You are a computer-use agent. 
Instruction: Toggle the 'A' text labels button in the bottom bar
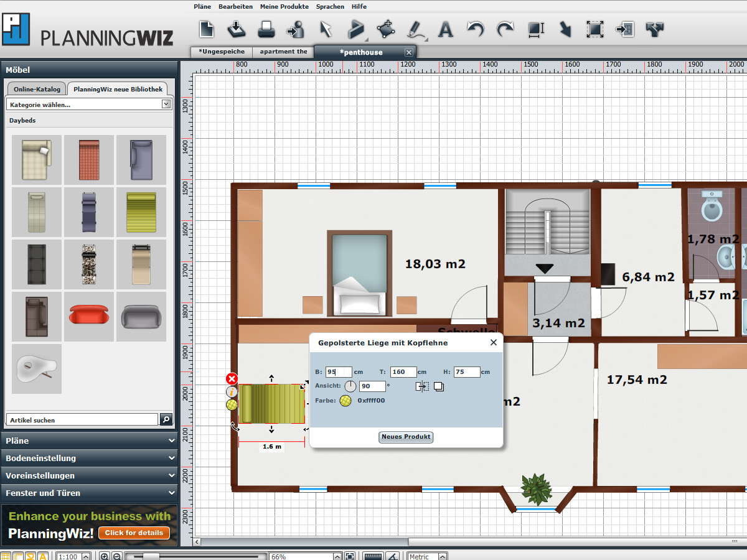[43, 556]
